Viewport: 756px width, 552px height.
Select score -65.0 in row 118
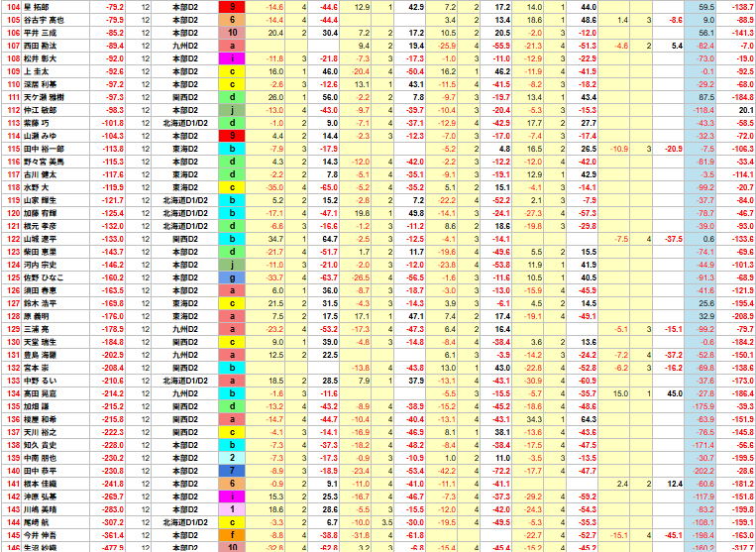[329, 187]
